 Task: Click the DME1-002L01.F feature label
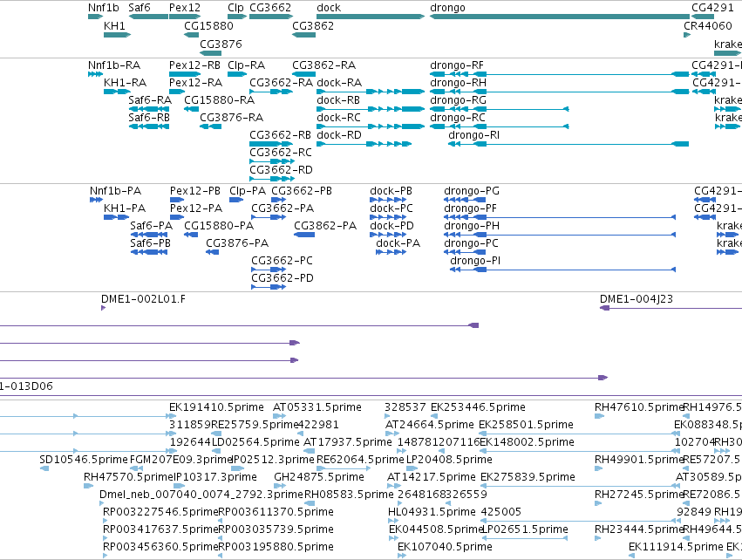pyautogui.click(x=143, y=299)
